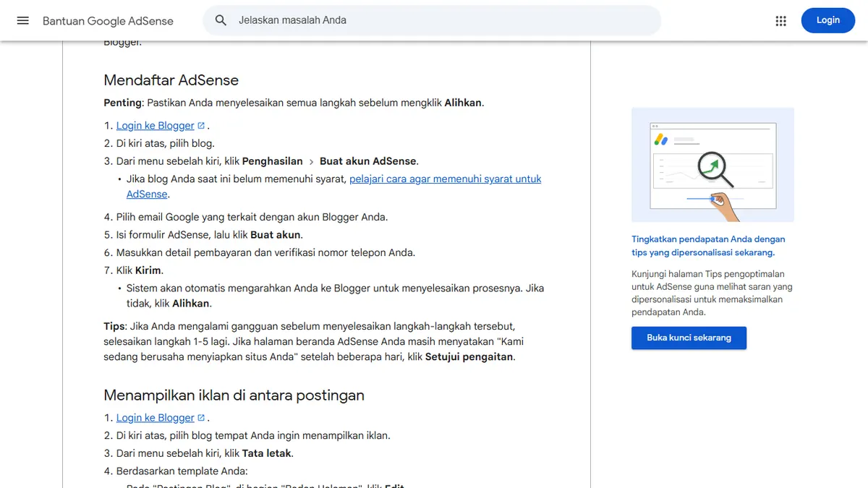This screenshot has height=488, width=868.
Task: Open the hamburger main menu
Action: tap(22, 20)
